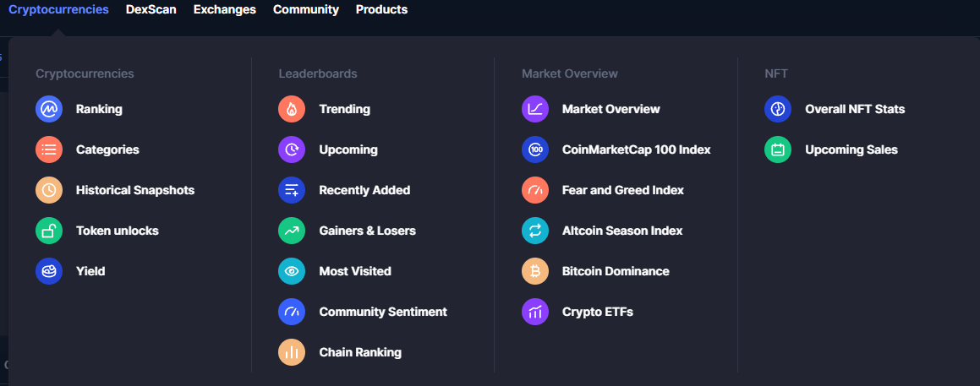
Task: Open the Most Visited link
Action: 355,271
